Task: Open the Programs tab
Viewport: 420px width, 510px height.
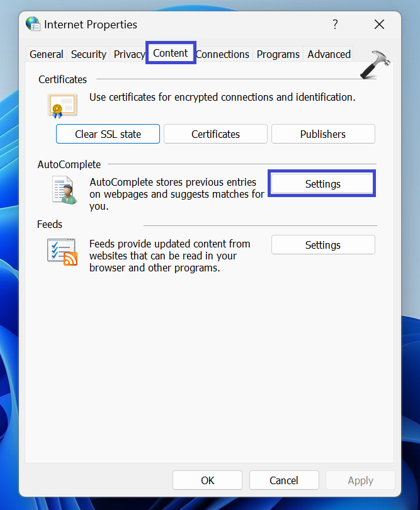Action: pyautogui.click(x=278, y=54)
